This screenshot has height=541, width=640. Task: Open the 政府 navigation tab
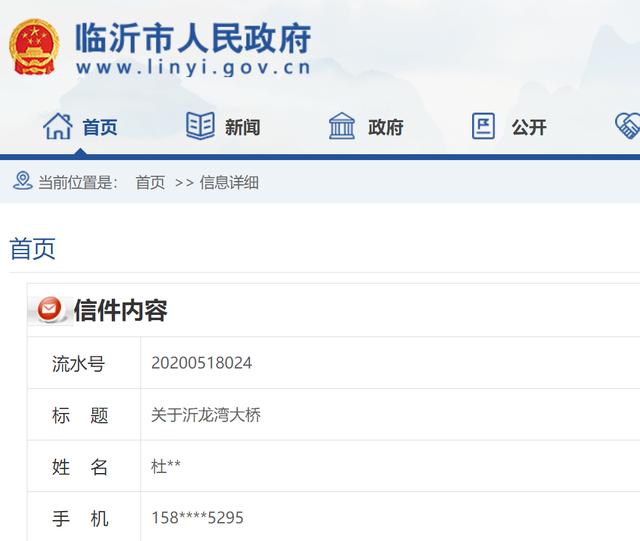coord(385,127)
